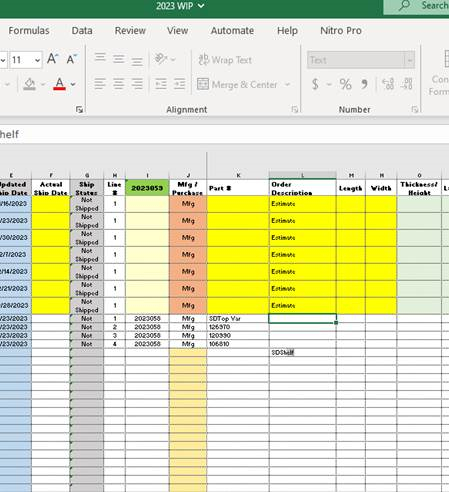Decrease font size with the small A icon
This screenshot has width=449, height=492.
pos(72,59)
